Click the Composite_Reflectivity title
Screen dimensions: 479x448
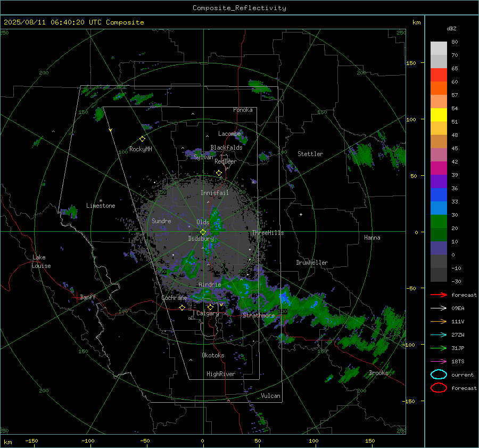click(x=239, y=8)
